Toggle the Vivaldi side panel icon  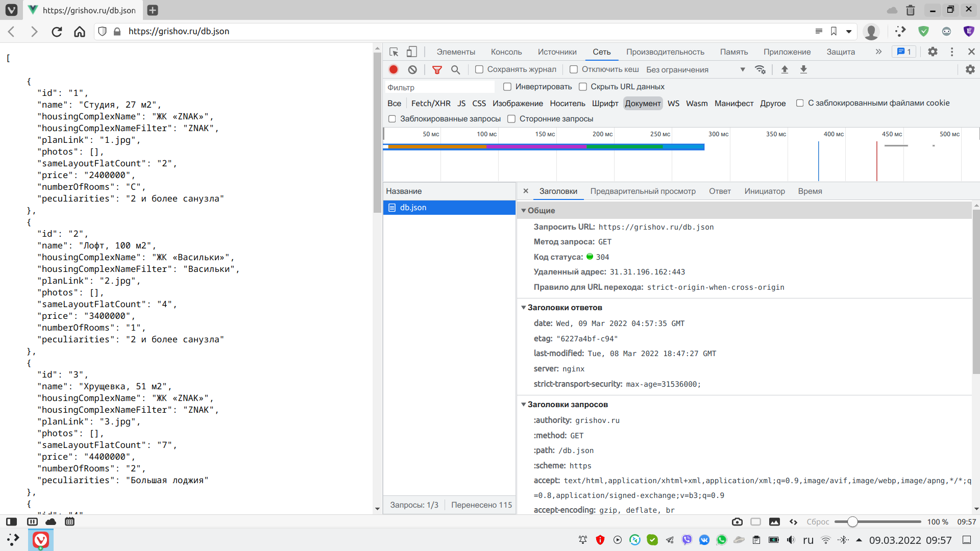point(11,521)
